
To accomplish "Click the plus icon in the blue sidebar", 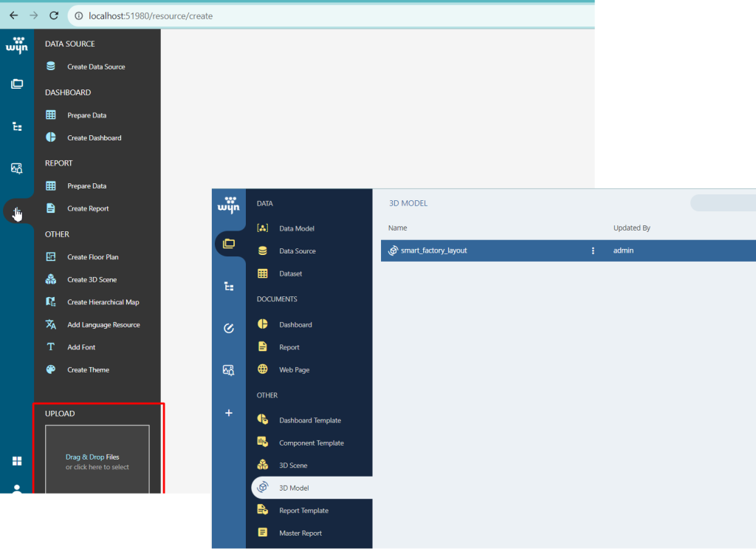I will tap(229, 413).
